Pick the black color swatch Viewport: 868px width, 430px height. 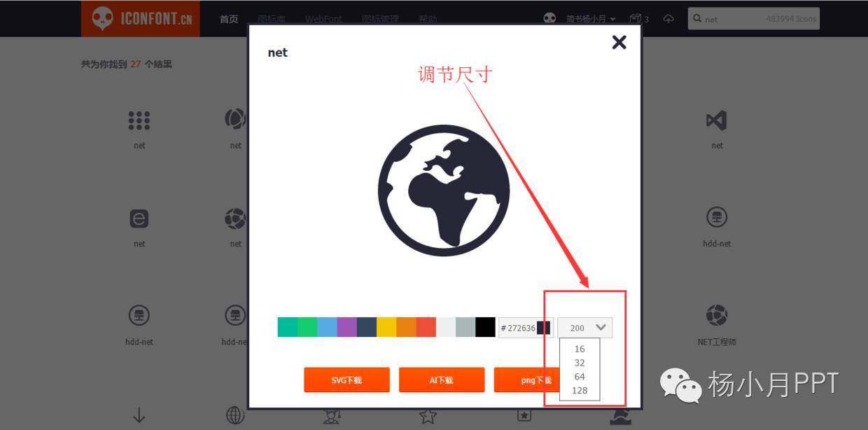pos(485,327)
